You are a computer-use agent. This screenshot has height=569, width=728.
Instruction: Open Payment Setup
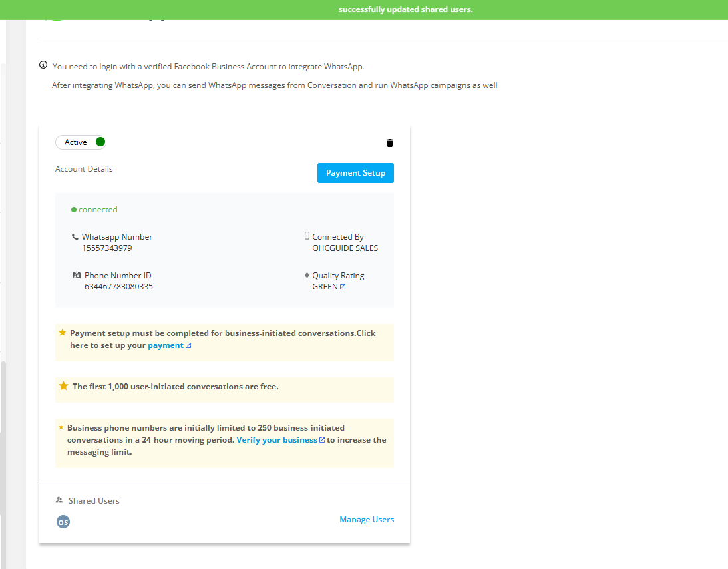coord(355,173)
